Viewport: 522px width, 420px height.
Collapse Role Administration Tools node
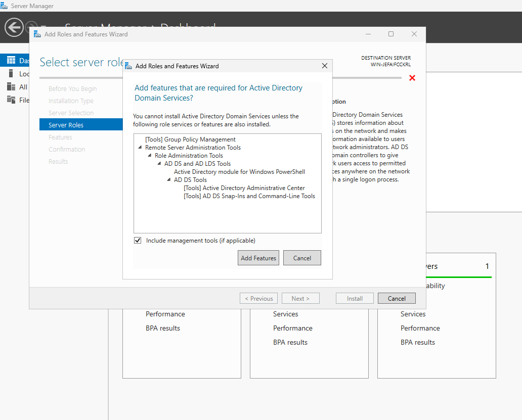pos(150,155)
